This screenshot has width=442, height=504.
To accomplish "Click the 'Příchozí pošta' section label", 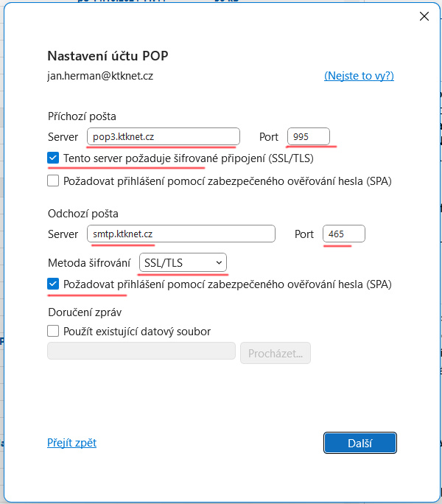I will click(x=82, y=116).
